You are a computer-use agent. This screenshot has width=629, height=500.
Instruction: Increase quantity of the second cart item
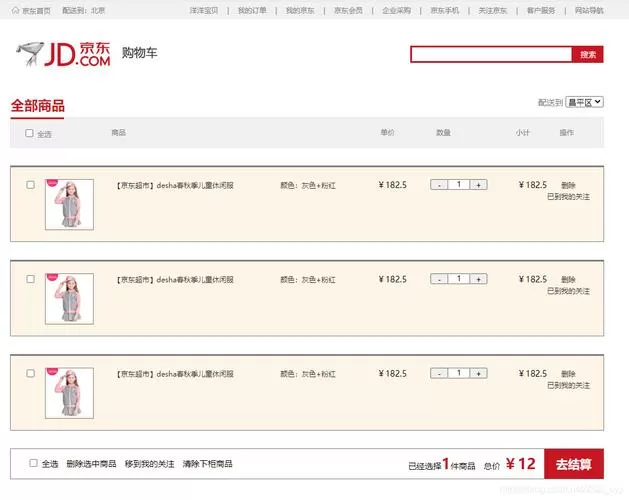pyautogui.click(x=478, y=279)
